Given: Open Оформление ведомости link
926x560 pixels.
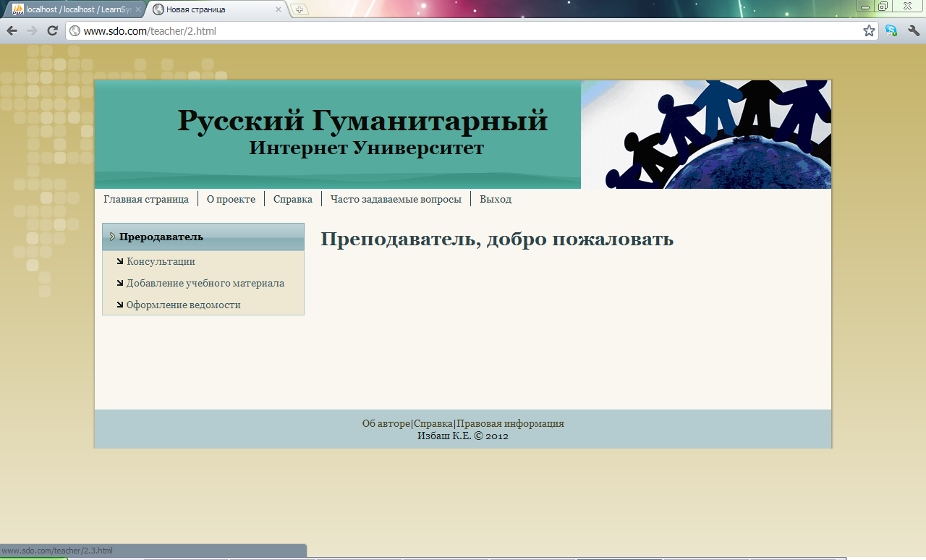Looking at the screenshot, I should [x=183, y=305].
